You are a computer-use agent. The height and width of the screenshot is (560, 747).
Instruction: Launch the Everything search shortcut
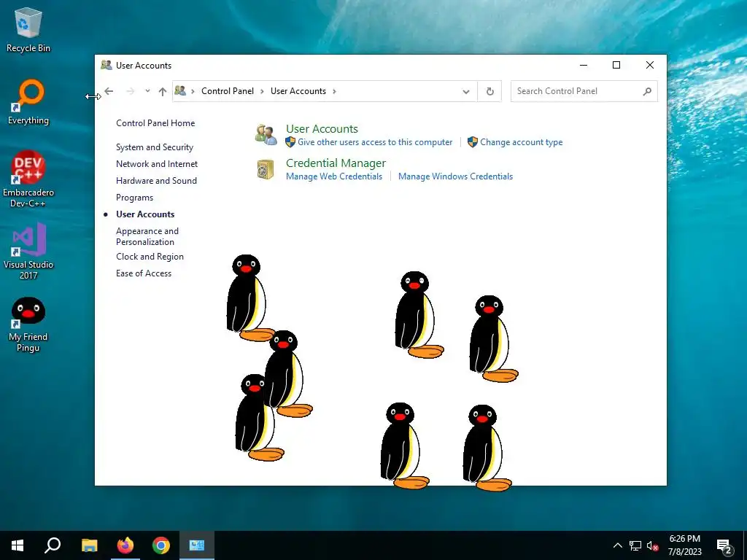28,102
